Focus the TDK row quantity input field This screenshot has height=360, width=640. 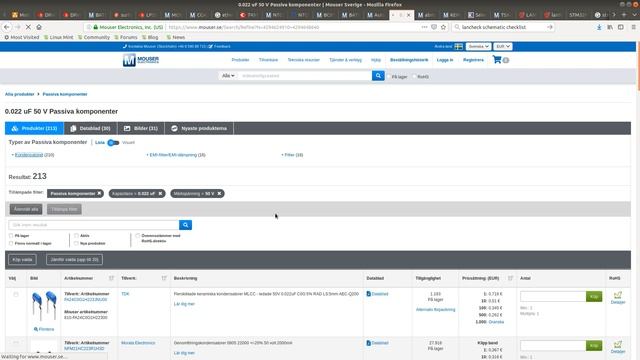coord(553,296)
